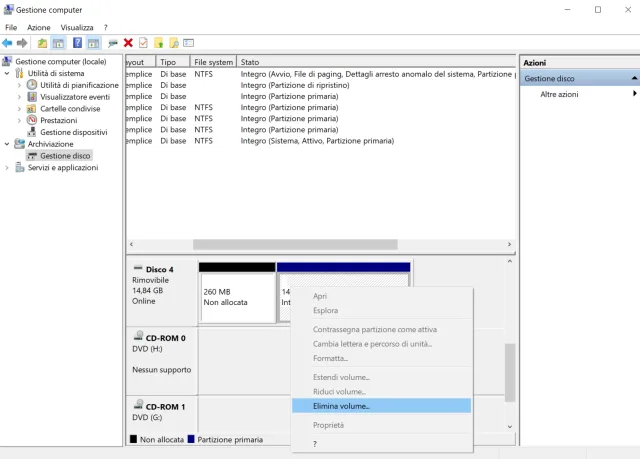
Task: Open Visualizzatore eventi in sidebar
Action: click(75, 97)
